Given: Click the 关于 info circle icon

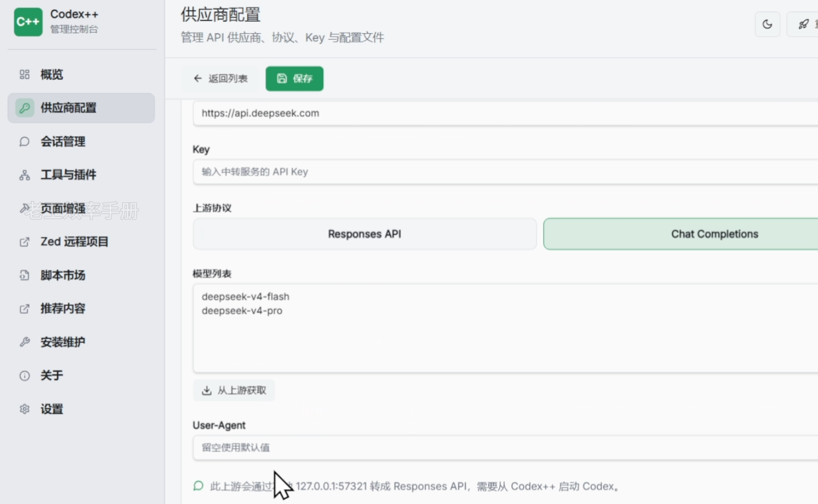Looking at the screenshot, I should point(24,375).
